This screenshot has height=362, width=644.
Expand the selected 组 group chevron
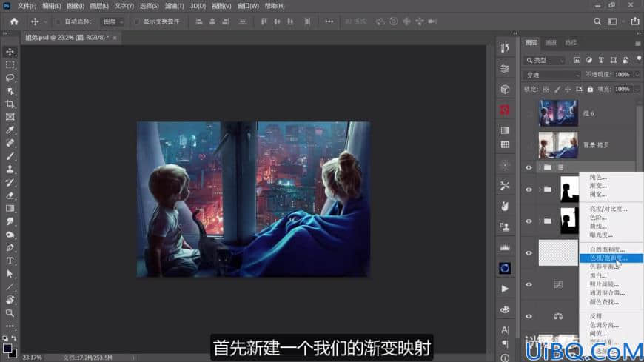540,167
